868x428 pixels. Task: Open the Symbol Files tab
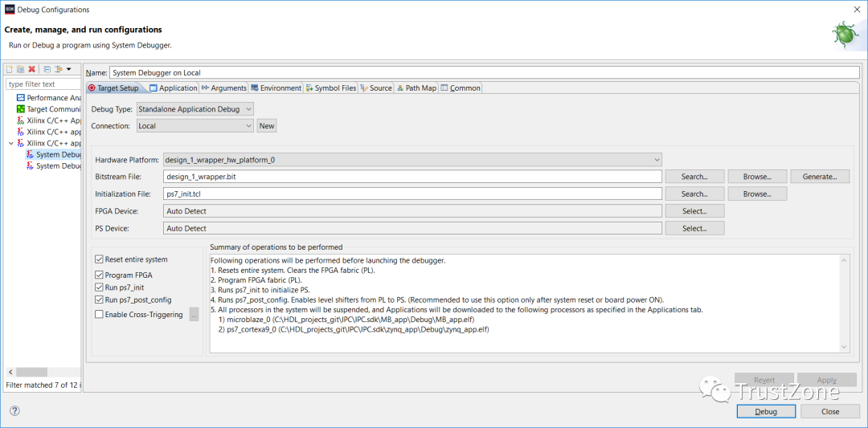330,88
